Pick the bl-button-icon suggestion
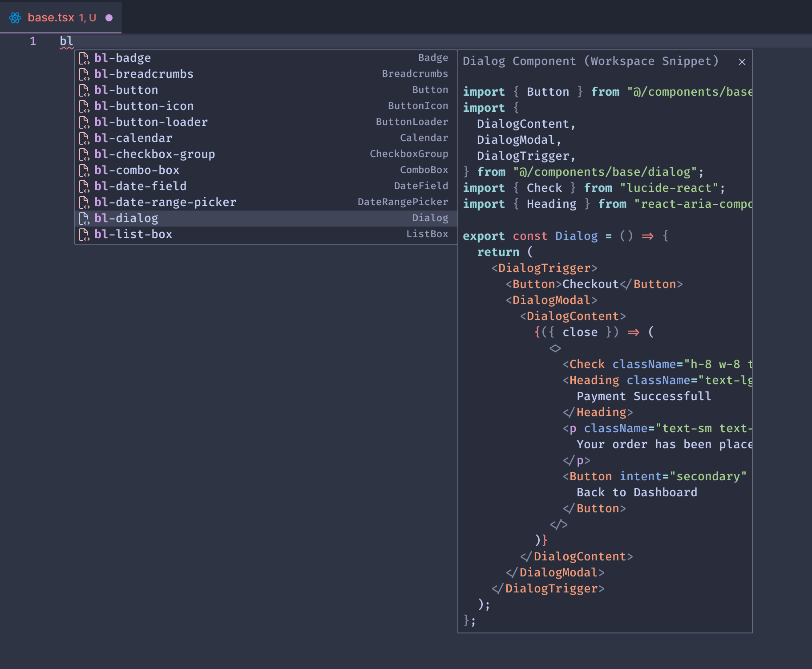Image resolution: width=812 pixels, height=669 pixels. 266,106
